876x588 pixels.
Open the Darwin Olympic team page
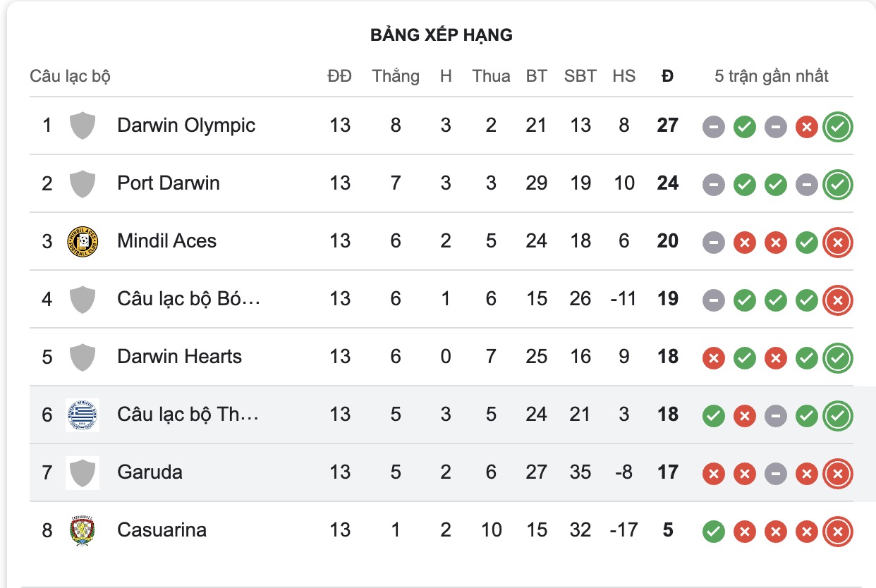point(187,125)
